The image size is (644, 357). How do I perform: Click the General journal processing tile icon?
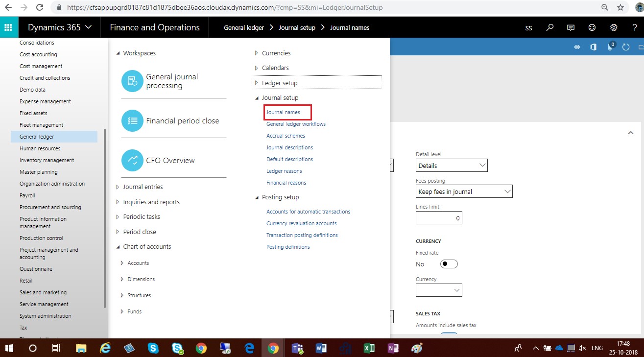click(x=132, y=81)
